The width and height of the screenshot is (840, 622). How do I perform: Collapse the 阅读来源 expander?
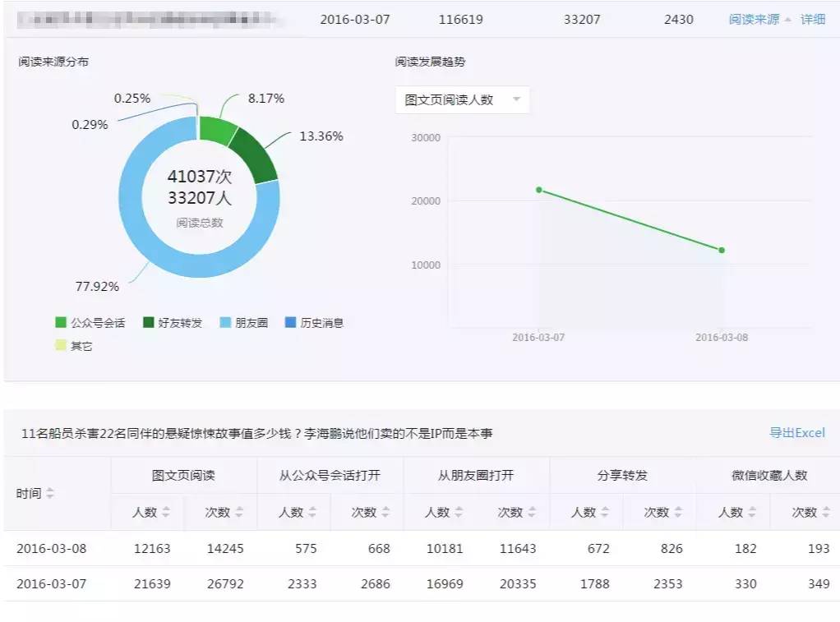click(x=759, y=19)
